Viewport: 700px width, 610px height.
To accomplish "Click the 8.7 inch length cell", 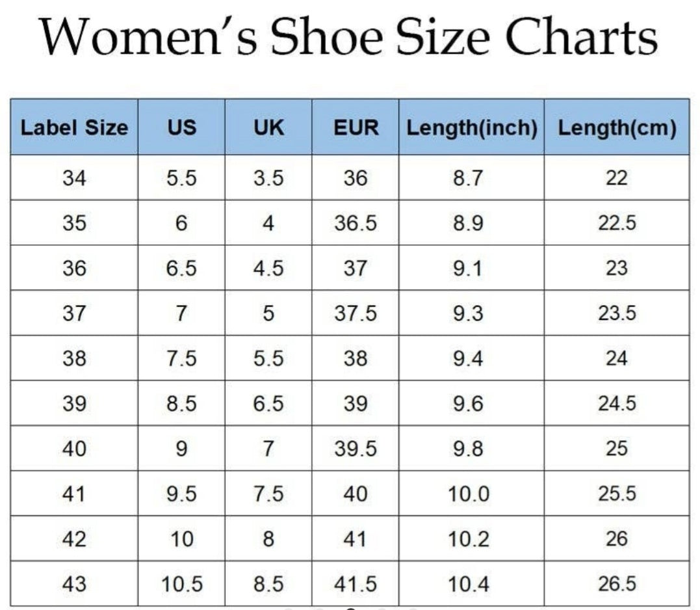I will 468,178.
